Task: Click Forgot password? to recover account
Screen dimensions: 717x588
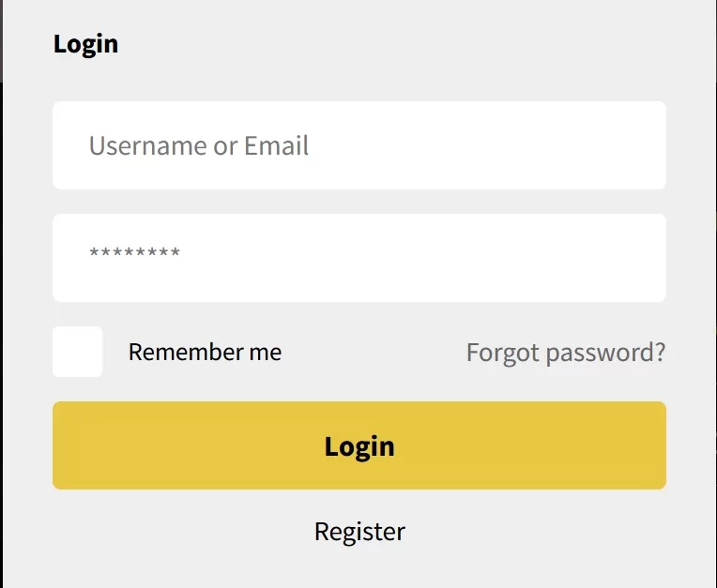Action: [x=566, y=352]
